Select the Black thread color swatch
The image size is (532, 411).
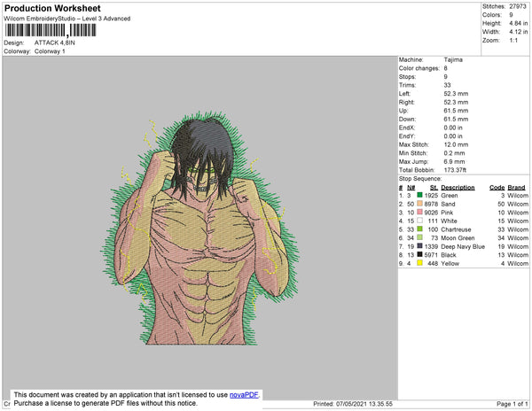tap(419, 254)
